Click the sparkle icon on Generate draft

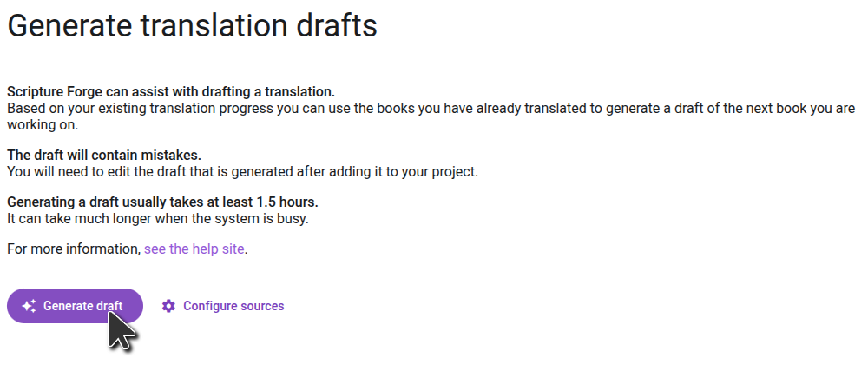pos(29,306)
